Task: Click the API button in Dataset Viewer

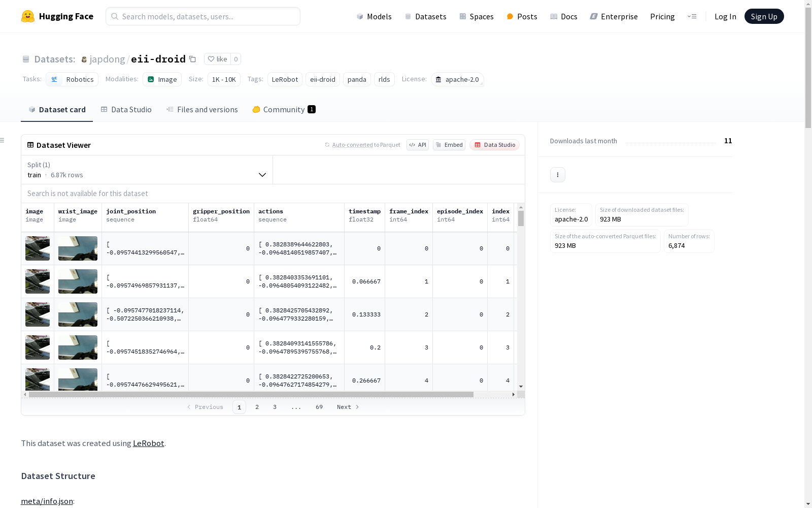Action: coord(418,145)
